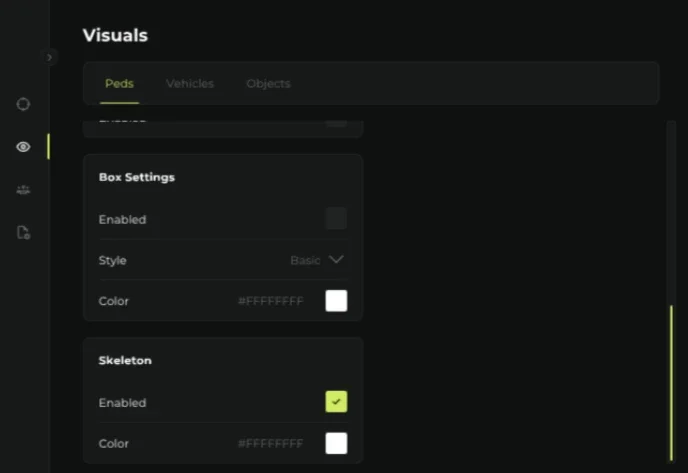688x473 pixels.
Task: Edit the Box Settings color hex value
Action: pos(270,301)
